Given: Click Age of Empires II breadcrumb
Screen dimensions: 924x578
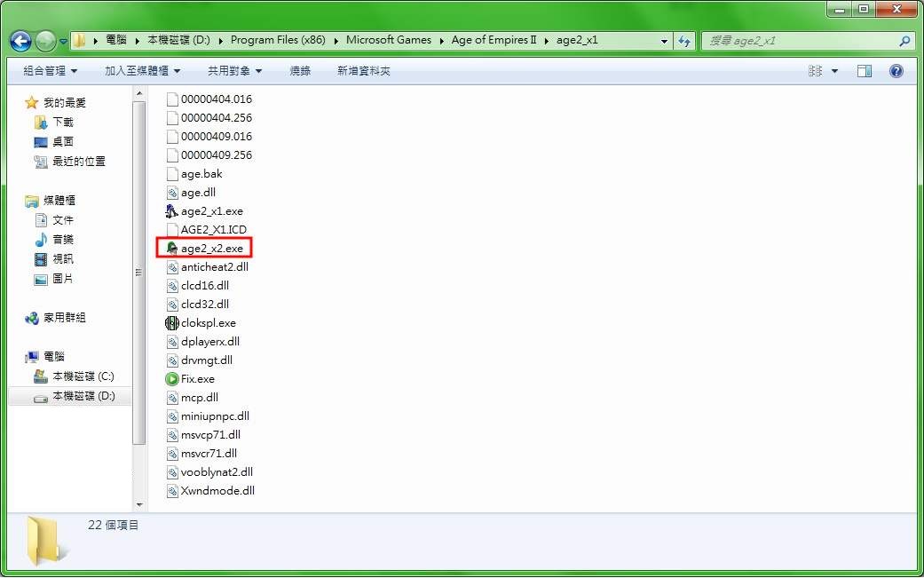Looking at the screenshot, I should point(494,40).
